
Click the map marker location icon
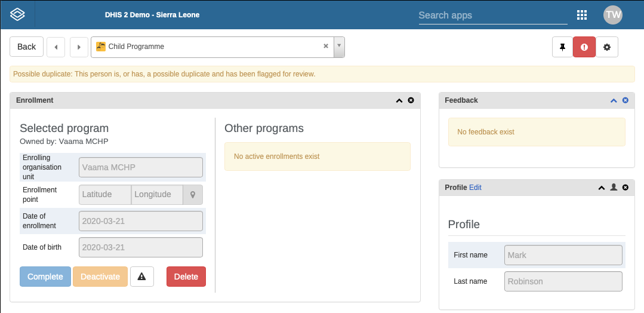(x=193, y=195)
